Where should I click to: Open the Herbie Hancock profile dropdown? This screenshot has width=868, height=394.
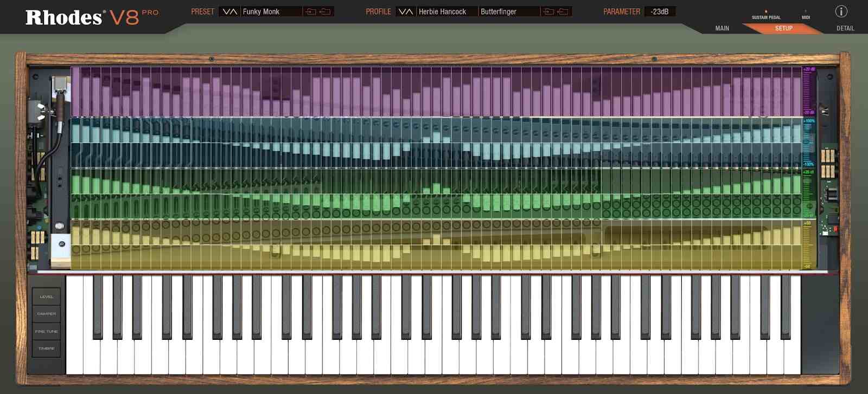point(447,11)
